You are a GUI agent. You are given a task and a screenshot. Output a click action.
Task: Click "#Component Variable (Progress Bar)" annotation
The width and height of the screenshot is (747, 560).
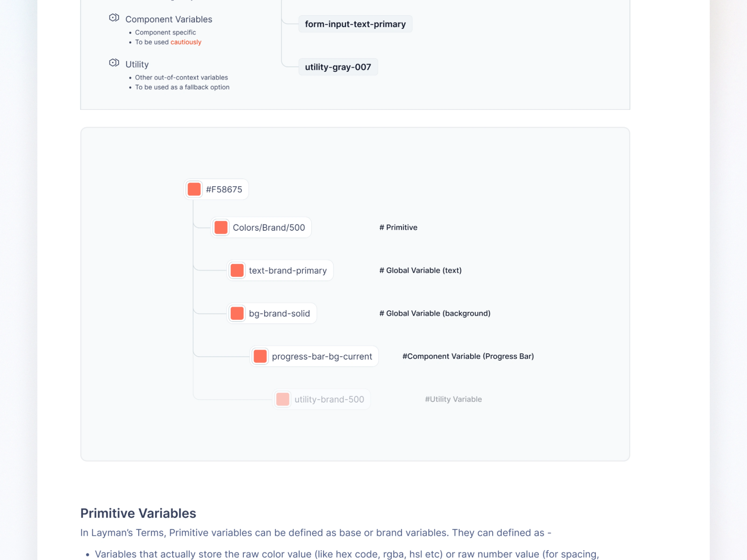[468, 356]
